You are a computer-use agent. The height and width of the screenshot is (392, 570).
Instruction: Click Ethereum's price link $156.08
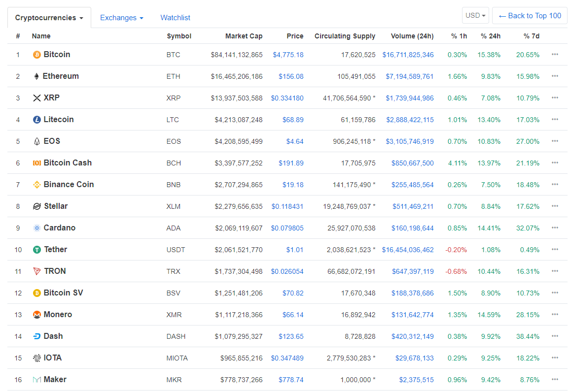point(291,76)
